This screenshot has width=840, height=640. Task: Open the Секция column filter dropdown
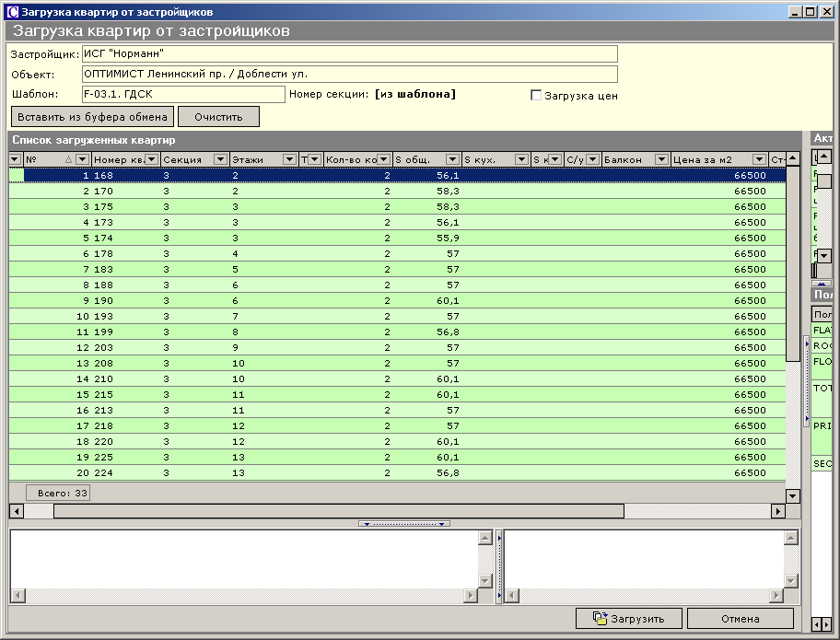coord(220,159)
